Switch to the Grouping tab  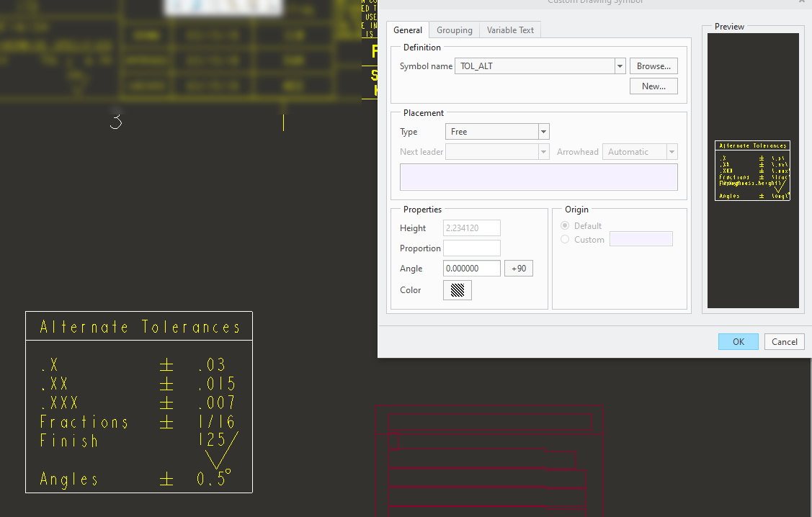[x=454, y=30]
